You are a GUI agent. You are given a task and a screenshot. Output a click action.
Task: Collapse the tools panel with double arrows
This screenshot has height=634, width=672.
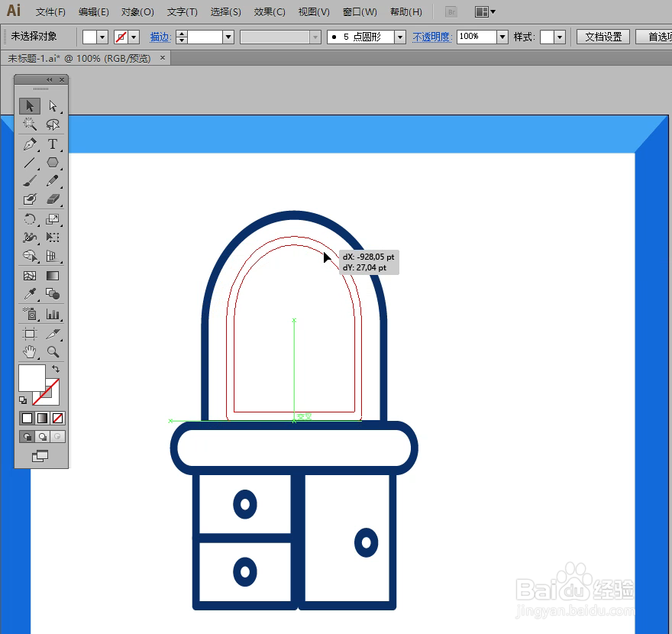click(50, 79)
